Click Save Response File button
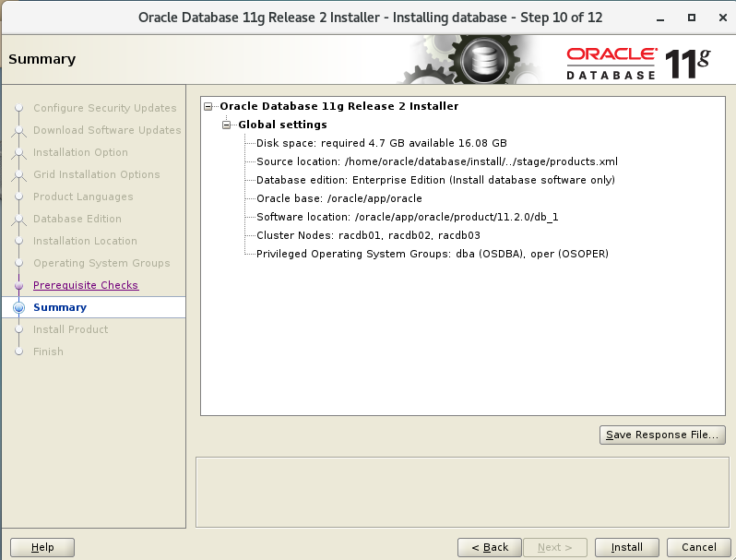 662,435
